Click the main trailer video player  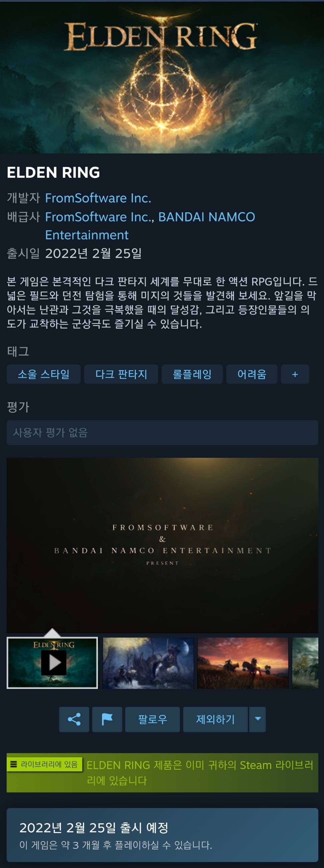(163, 545)
